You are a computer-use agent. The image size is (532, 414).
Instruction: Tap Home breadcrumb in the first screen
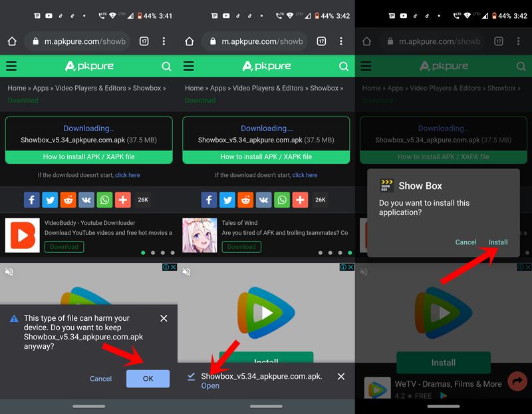click(x=17, y=88)
